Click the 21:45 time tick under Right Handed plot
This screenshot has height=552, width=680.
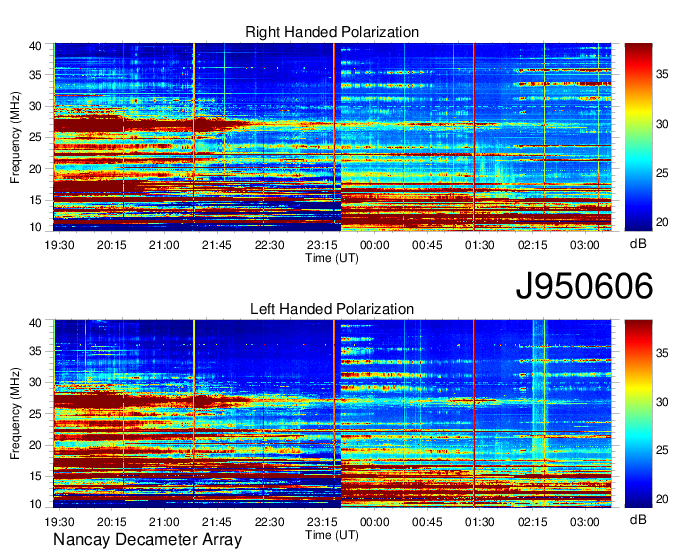[216, 245]
